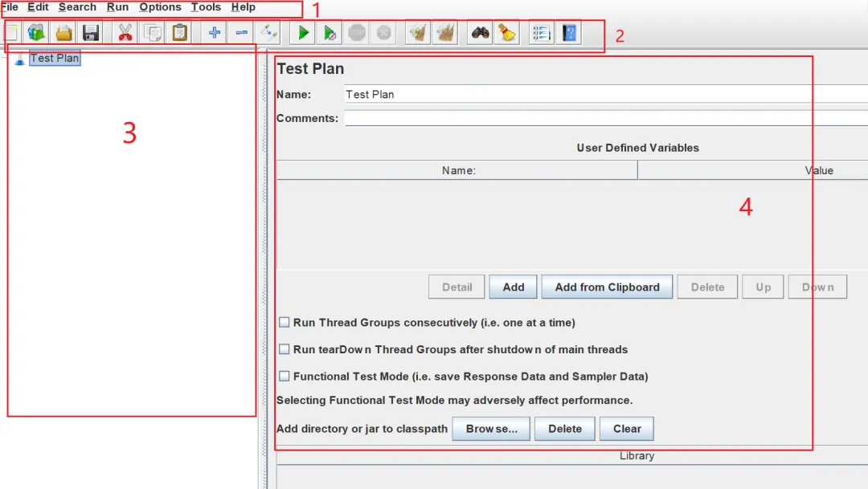The width and height of the screenshot is (868, 489).
Task: Paste element using clipboard icon
Action: point(180,33)
